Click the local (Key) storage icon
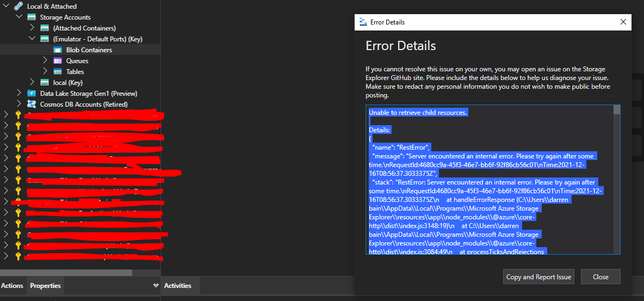 (45, 83)
